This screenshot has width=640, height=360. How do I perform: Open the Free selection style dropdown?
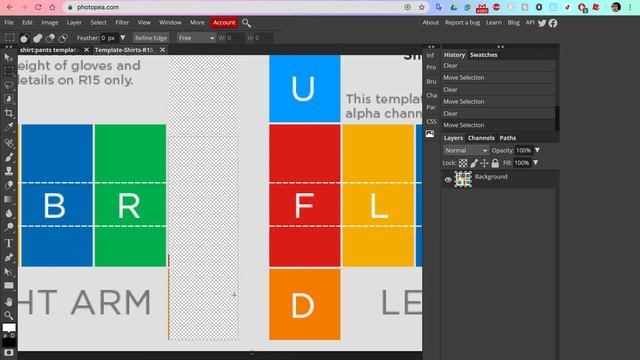196,38
